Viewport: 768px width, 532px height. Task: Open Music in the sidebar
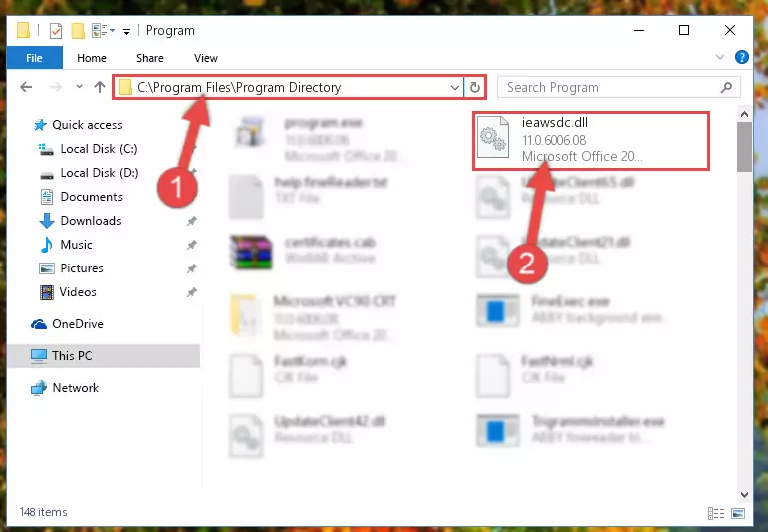point(76,245)
